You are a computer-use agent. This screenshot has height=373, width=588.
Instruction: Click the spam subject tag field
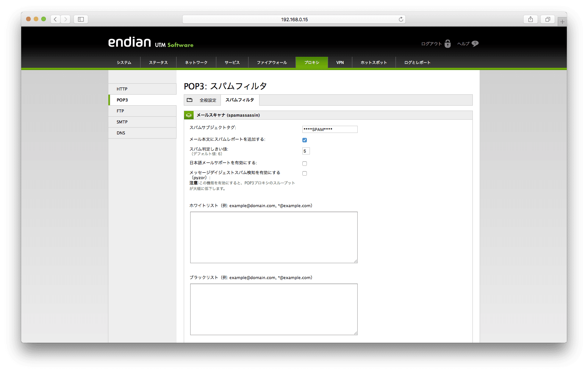pos(330,130)
